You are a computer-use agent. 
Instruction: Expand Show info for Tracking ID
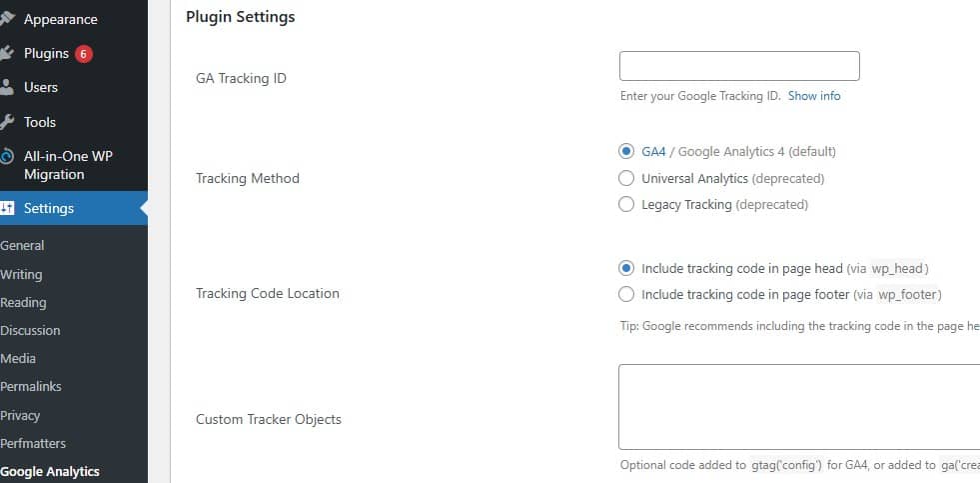814,96
